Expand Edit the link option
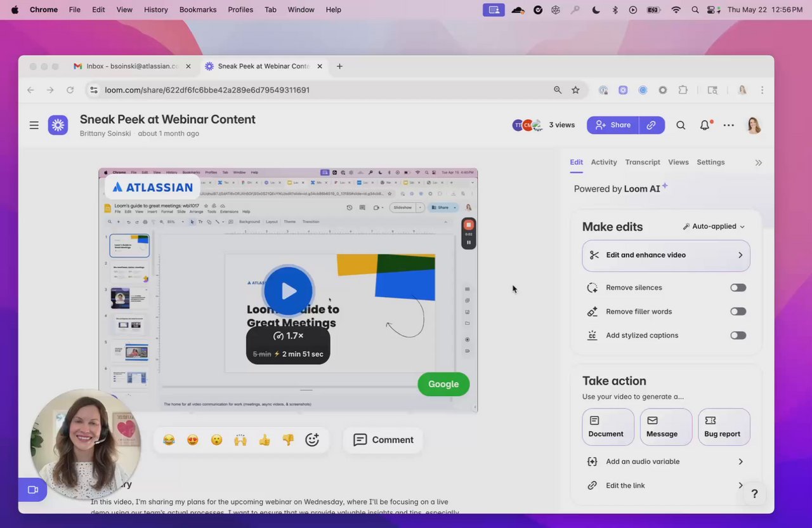This screenshot has width=812, height=528. pyautogui.click(x=666, y=485)
